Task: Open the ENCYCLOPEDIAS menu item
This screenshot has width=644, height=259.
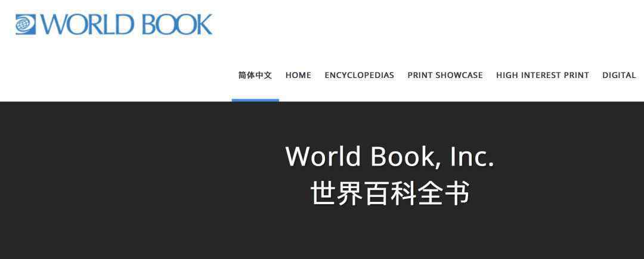Action: tap(360, 76)
